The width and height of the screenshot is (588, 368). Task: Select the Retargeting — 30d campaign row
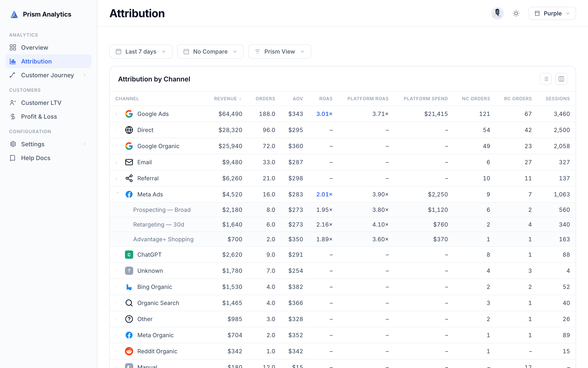pos(343,225)
